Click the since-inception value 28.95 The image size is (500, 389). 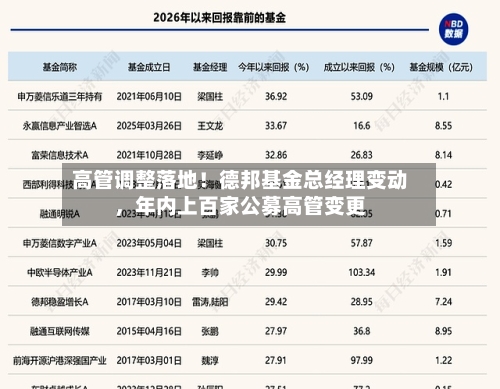click(x=362, y=302)
